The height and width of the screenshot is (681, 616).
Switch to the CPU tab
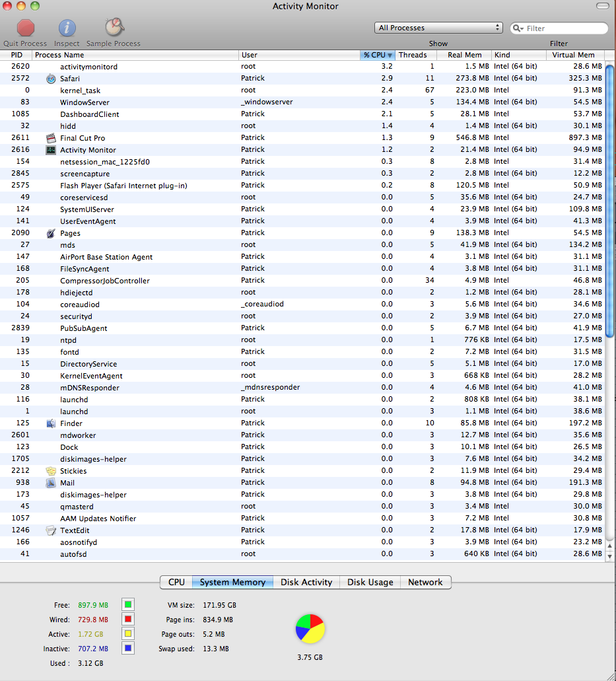point(176,583)
